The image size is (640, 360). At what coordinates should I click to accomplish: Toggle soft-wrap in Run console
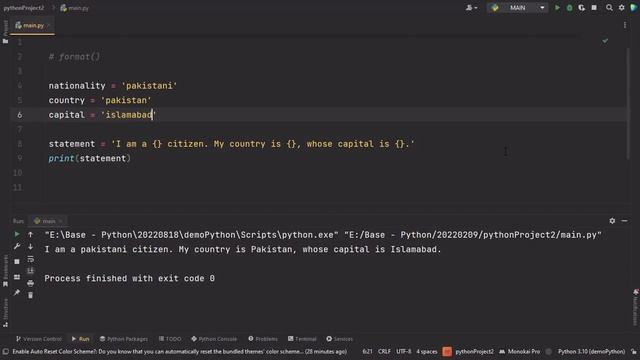(x=31, y=259)
